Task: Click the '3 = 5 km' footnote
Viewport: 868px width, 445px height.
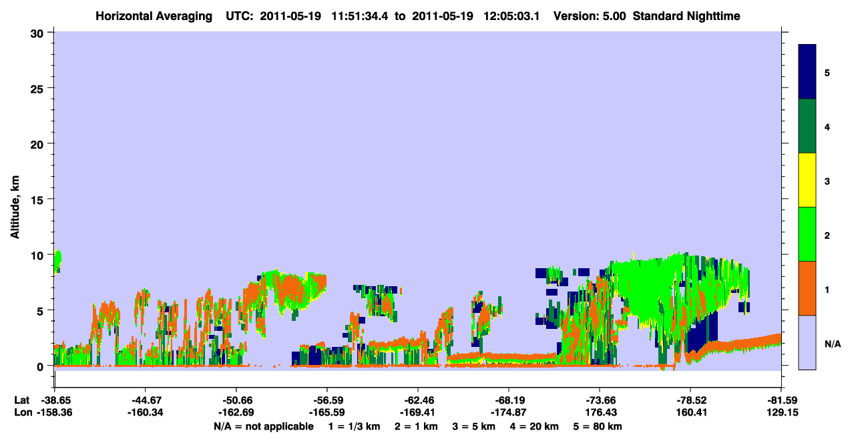Action: click(x=474, y=426)
